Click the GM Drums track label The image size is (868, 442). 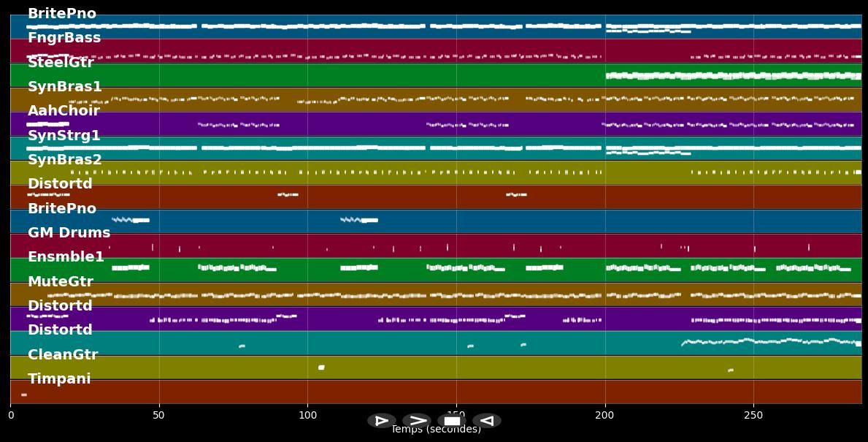[69, 233]
